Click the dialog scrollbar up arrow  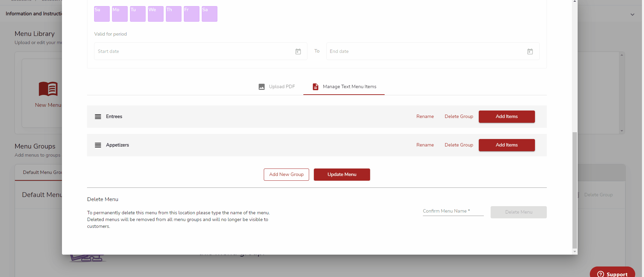click(575, 2)
